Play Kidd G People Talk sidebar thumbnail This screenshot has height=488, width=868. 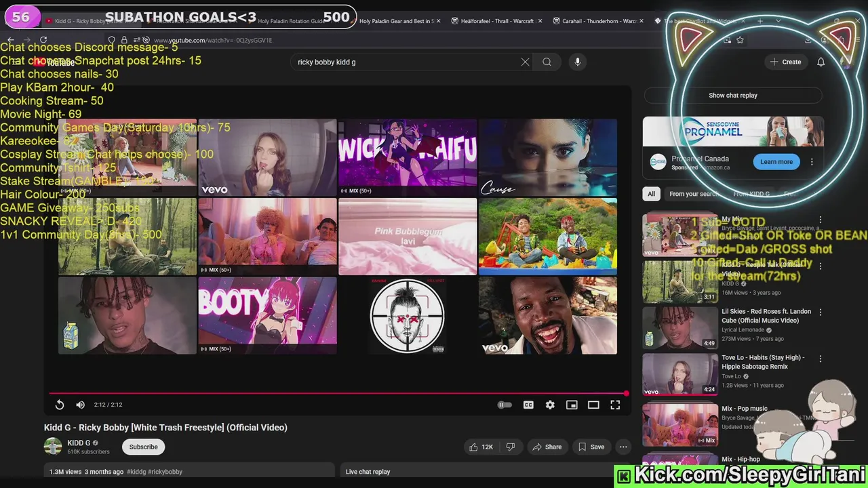(680, 281)
